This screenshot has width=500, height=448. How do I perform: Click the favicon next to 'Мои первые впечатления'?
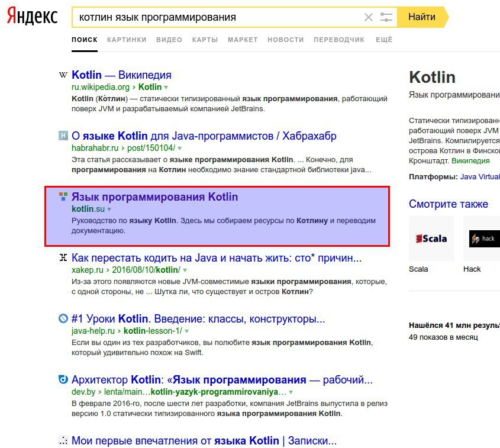click(x=63, y=440)
